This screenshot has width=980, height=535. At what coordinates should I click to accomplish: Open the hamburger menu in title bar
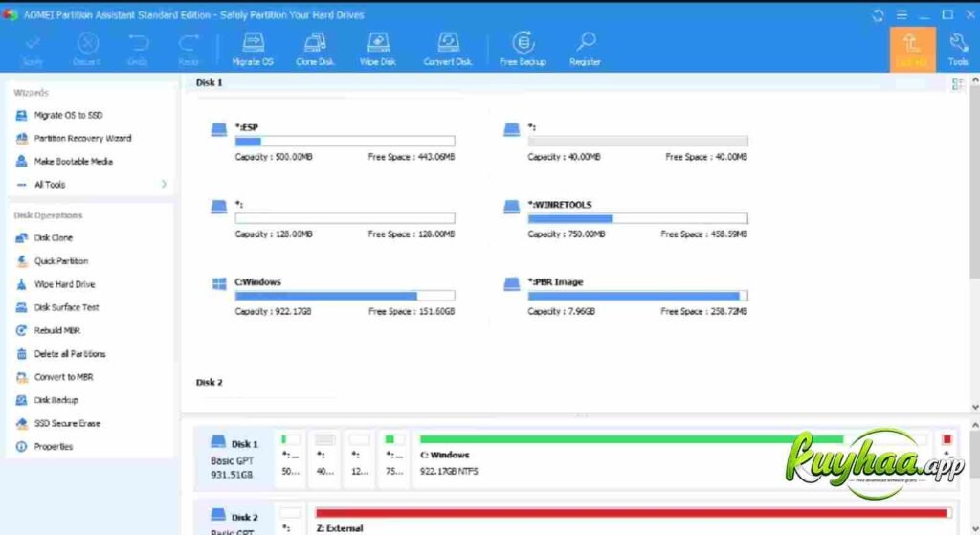coord(902,14)
